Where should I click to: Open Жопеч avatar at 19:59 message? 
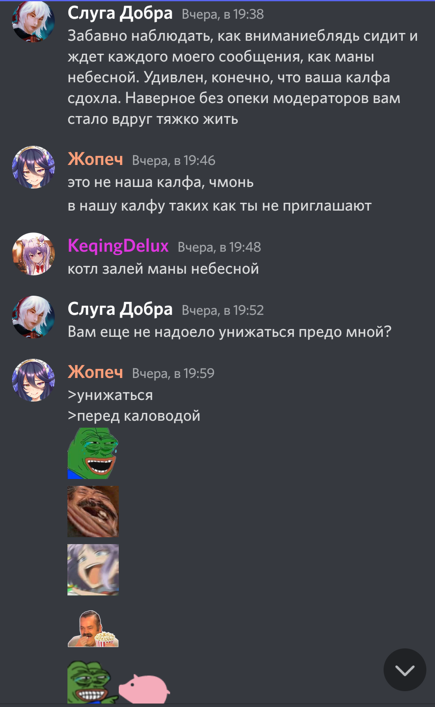[33, 380]
